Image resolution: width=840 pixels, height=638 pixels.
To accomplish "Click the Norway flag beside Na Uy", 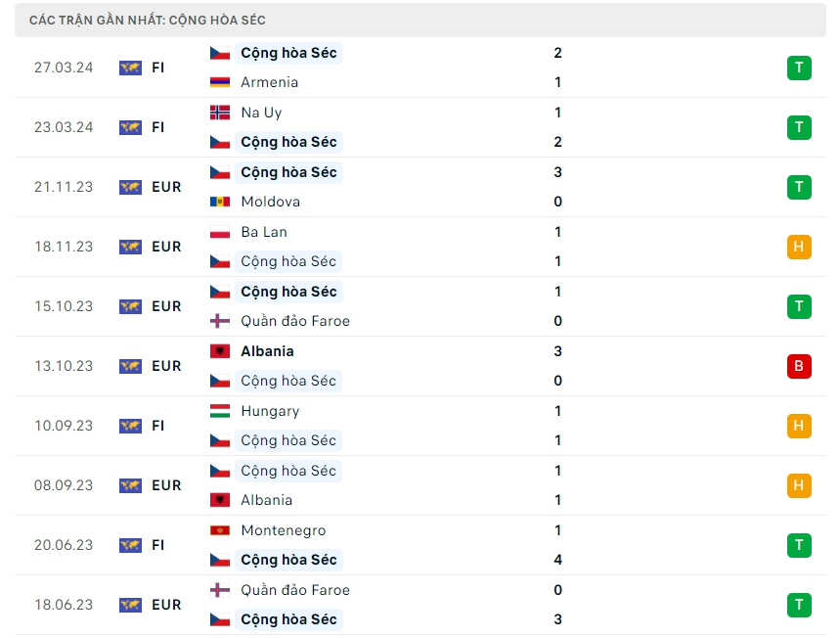I will point(220,113).
